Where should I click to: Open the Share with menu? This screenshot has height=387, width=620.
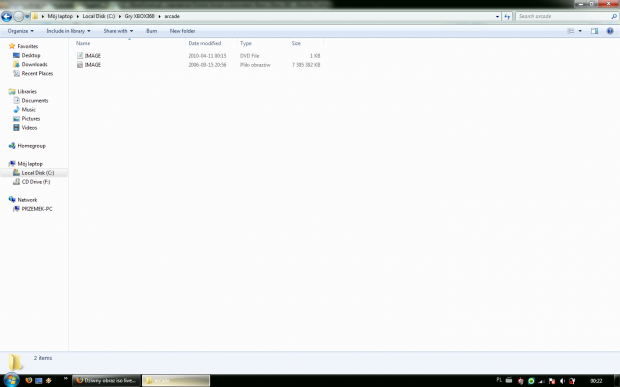tap(118, 31)
